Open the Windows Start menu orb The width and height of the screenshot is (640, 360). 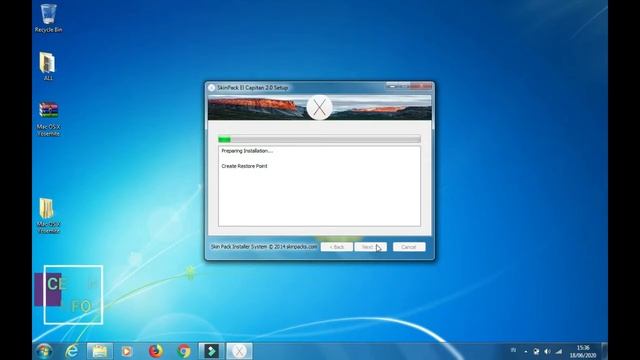pyautogui.click(x=44, y=351)
